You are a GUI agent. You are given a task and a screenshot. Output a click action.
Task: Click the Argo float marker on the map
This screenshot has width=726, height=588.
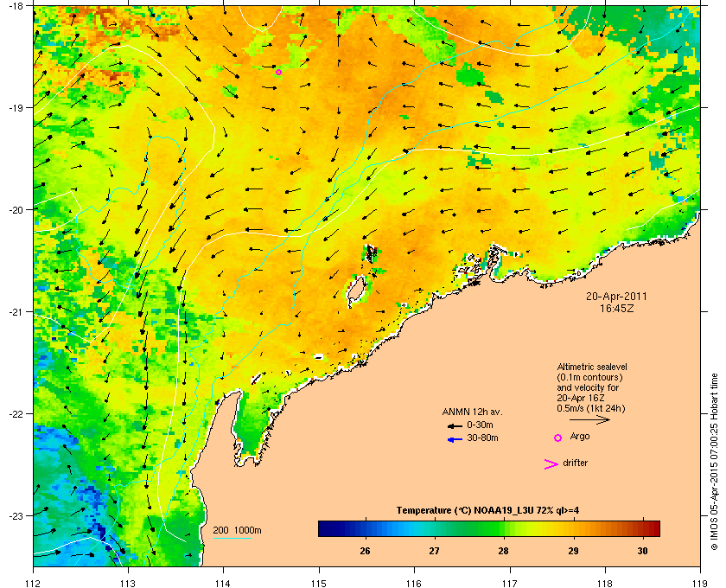(x=278, y=72)
